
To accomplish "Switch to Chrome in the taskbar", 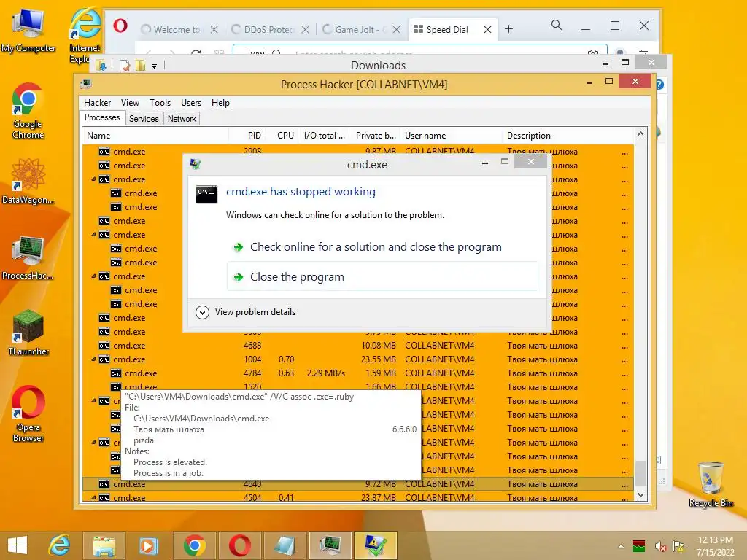I will pyautogui.click(x=194, y=545).
